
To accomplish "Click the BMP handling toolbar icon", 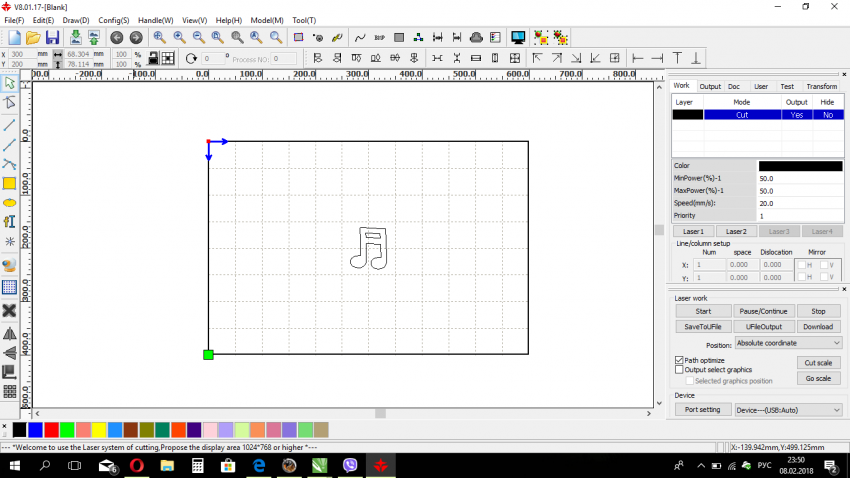I will point(379,37).
